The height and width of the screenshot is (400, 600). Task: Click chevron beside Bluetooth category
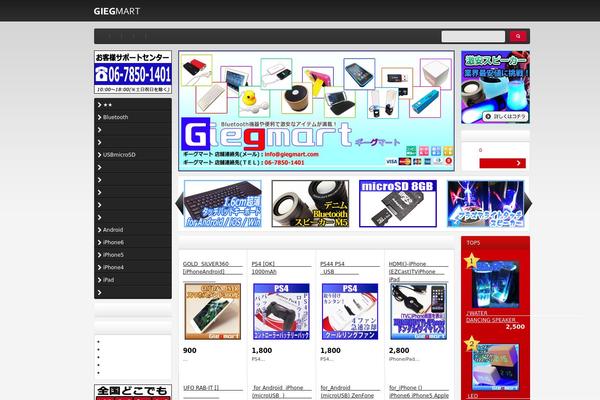[99, 117]
